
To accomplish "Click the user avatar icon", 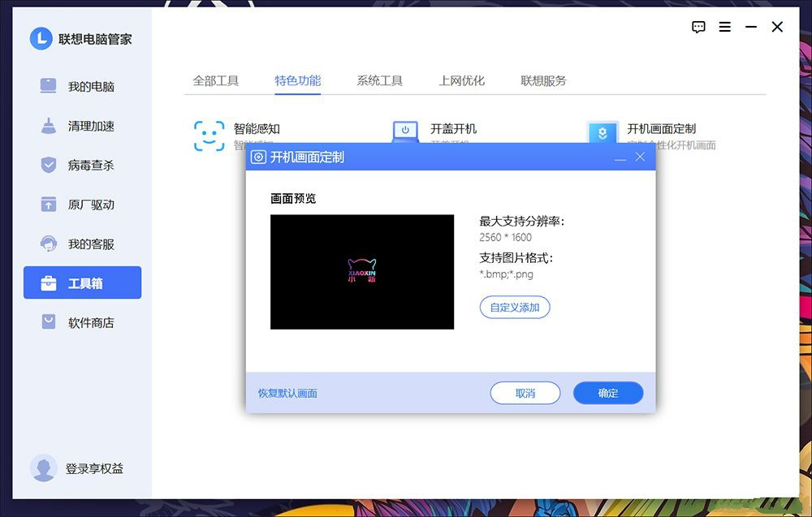I will tap(43, 468).
